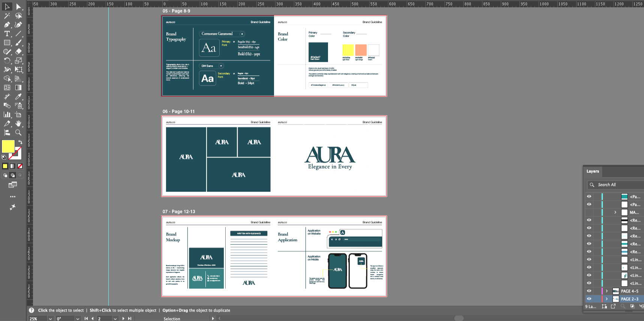Select the Line Segment tool

point(18,34)
